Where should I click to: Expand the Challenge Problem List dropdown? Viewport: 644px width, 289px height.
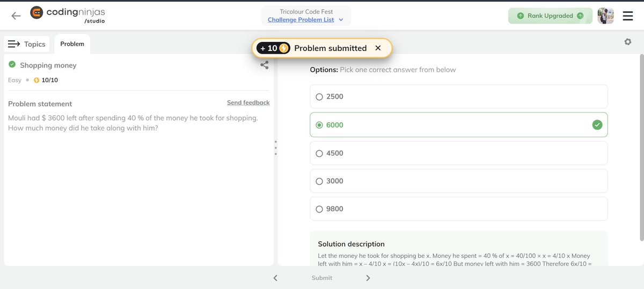coord(306,20)
